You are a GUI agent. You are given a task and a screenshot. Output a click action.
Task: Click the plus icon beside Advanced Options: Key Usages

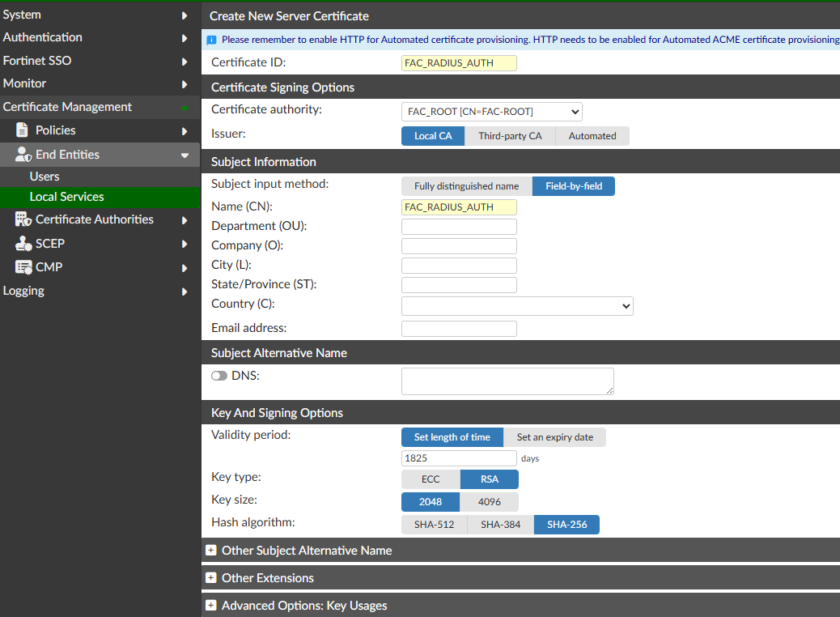click(211, 605)
